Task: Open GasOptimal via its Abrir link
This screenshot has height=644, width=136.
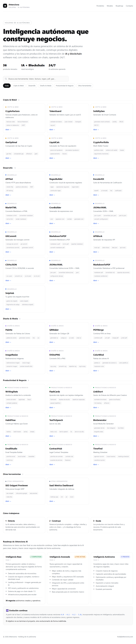Action: point(8,158)
